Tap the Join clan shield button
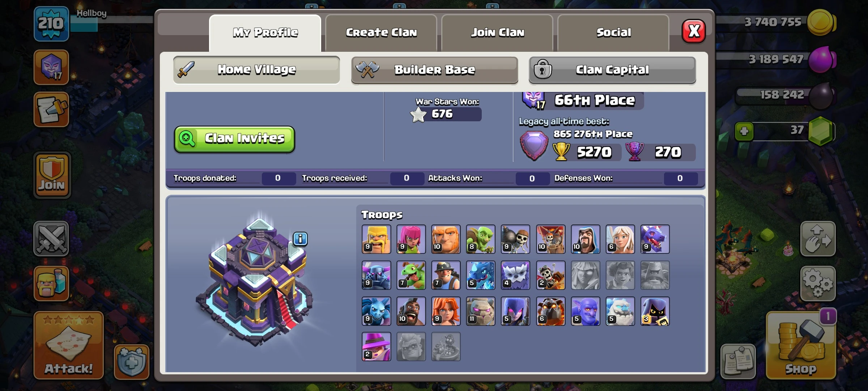The image size is (868, 391). coord(52,175)
